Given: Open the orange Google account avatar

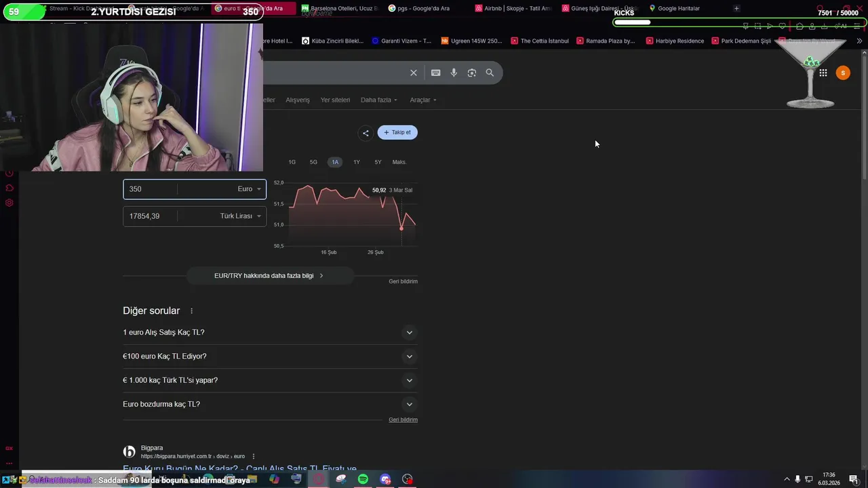Looking at the screenshot, I should pyautogui.click(x=843, y=73).
